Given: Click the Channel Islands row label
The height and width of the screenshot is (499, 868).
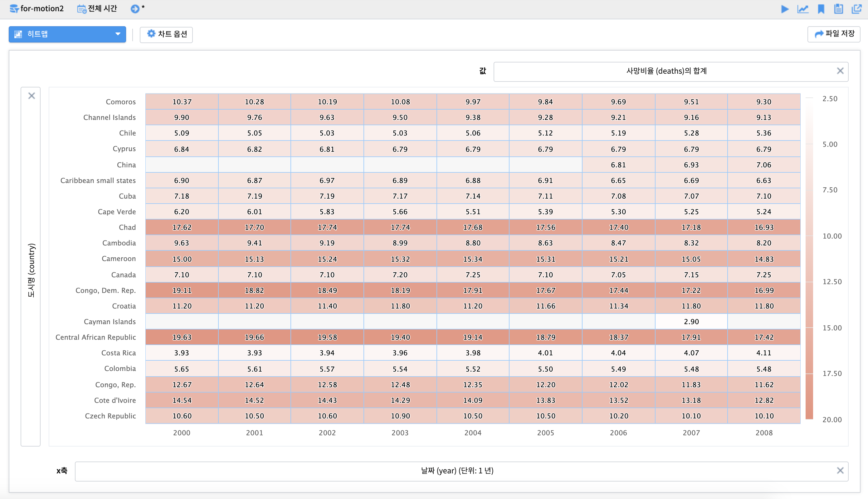Looking at the screenshot, I should 110,117.
